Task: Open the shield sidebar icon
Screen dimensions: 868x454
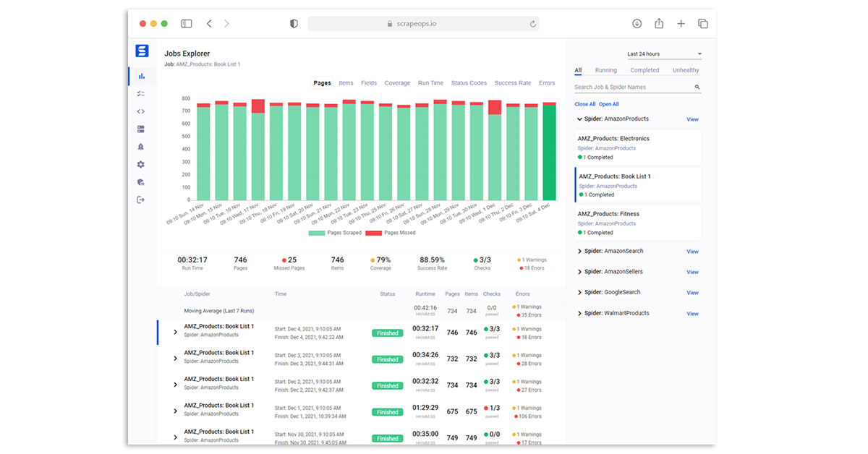Action: click(x=141, y=182)
